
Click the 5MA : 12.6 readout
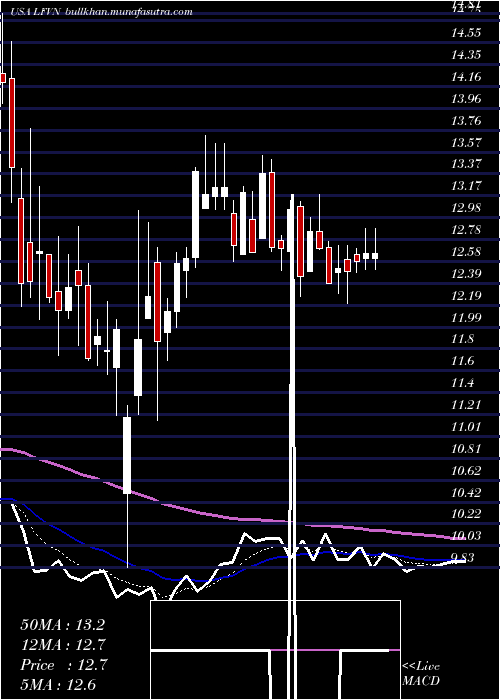tap(58, 684)
